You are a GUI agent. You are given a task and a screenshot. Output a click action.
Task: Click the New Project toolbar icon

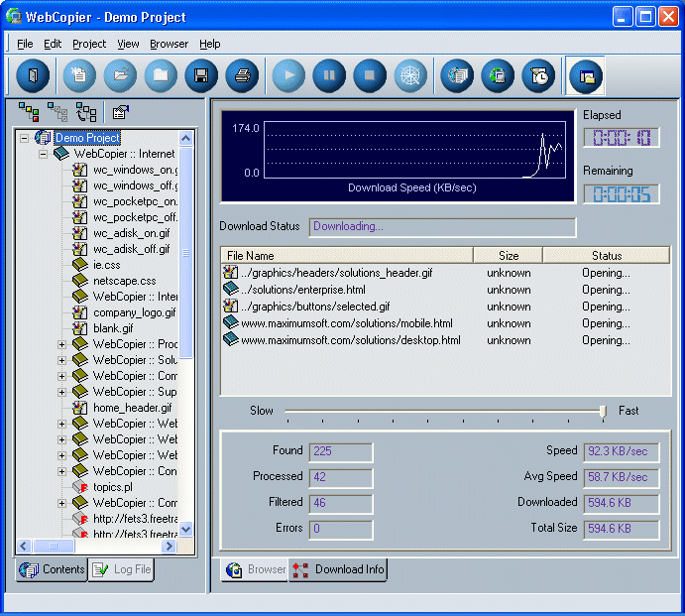(79, 75)
